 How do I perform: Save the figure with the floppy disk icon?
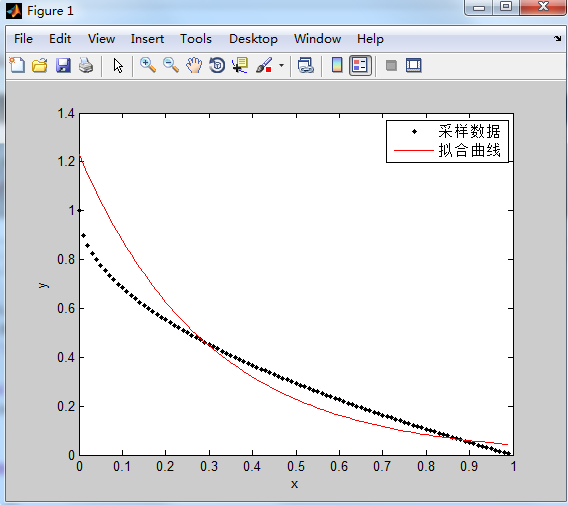coord(63,66)
